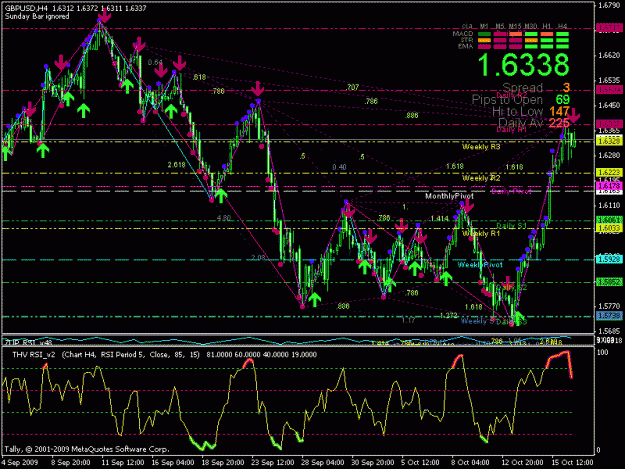The image size is (625, 469).
Task: Click the up arrow at the 18 Sep low
Action: click(221, 196)
